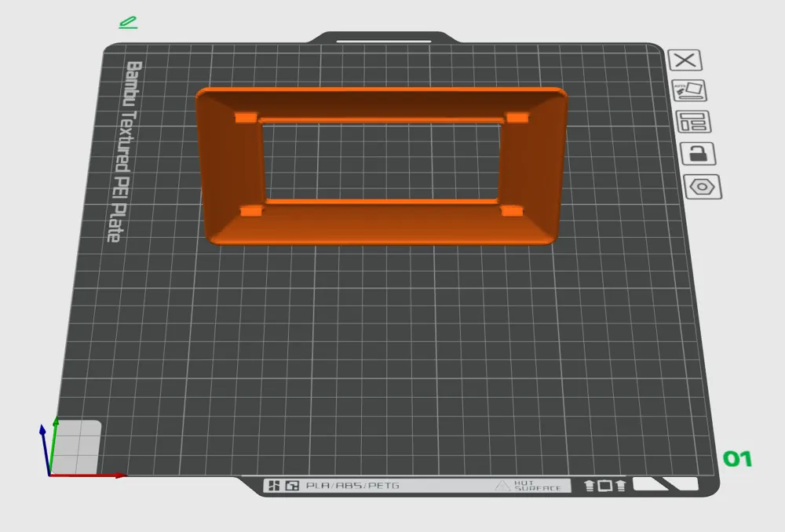The width and height of the screenshot is (785, 532).
Task: Click the HOT SURFACE warning triangle
Action: [502, 486]
